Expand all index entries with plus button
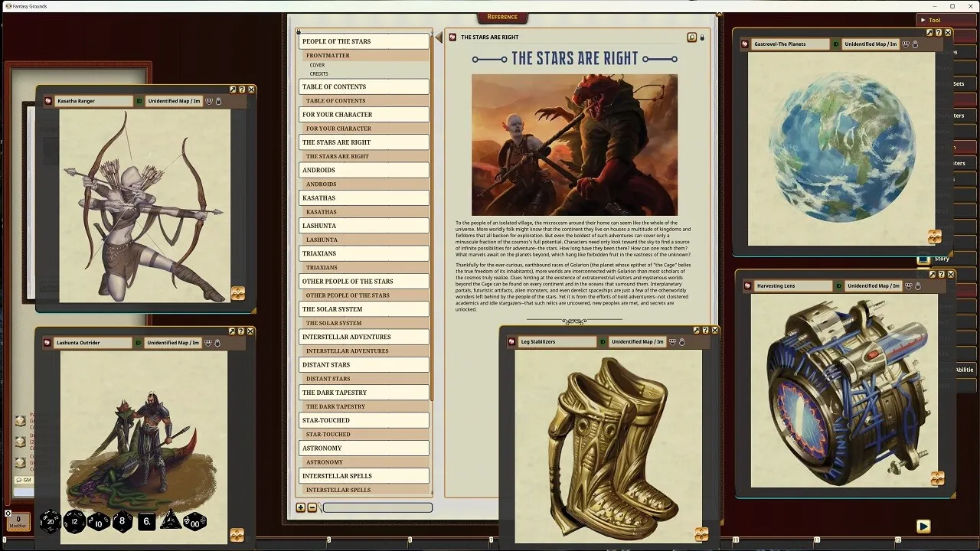Viewport: 980px width, 551px height. point(301,507)
